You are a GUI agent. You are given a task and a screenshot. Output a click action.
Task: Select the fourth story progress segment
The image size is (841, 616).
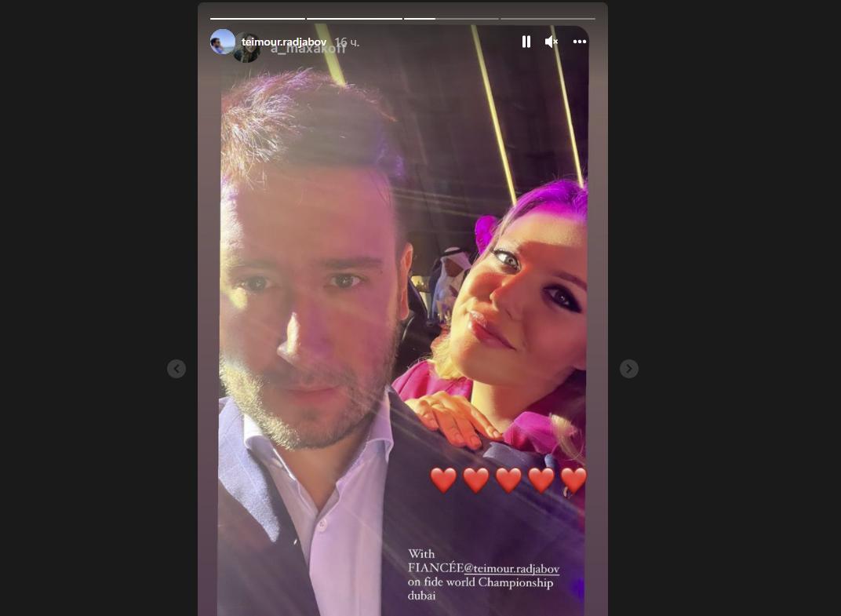tap(548, 19)
